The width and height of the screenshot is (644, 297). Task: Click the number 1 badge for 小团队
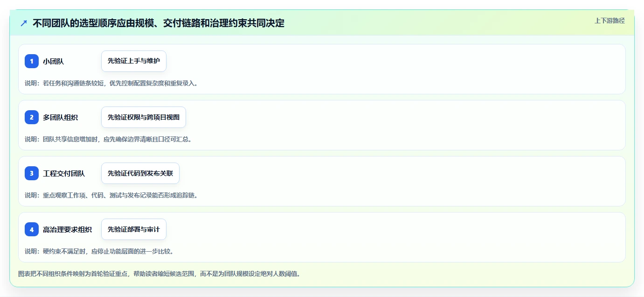tap(32, 61)
